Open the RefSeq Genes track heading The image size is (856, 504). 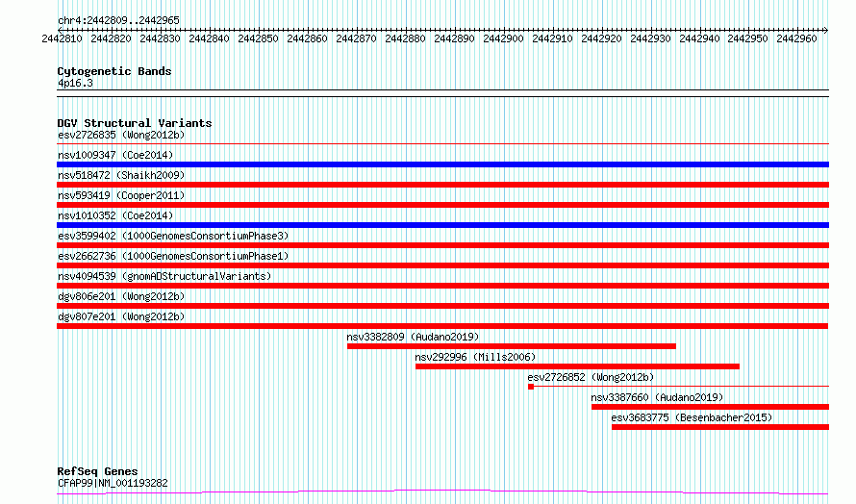click(97, 471)
